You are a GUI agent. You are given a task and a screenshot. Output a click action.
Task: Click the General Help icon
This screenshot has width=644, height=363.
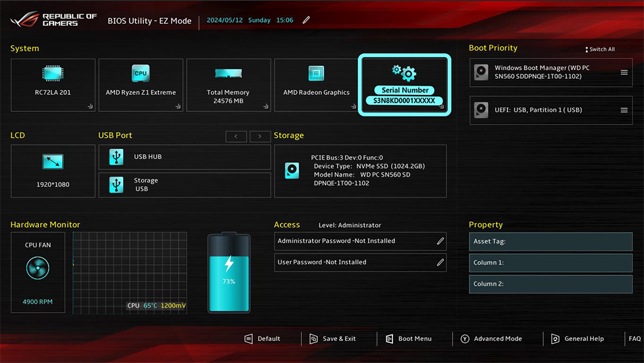click(555, 338)
